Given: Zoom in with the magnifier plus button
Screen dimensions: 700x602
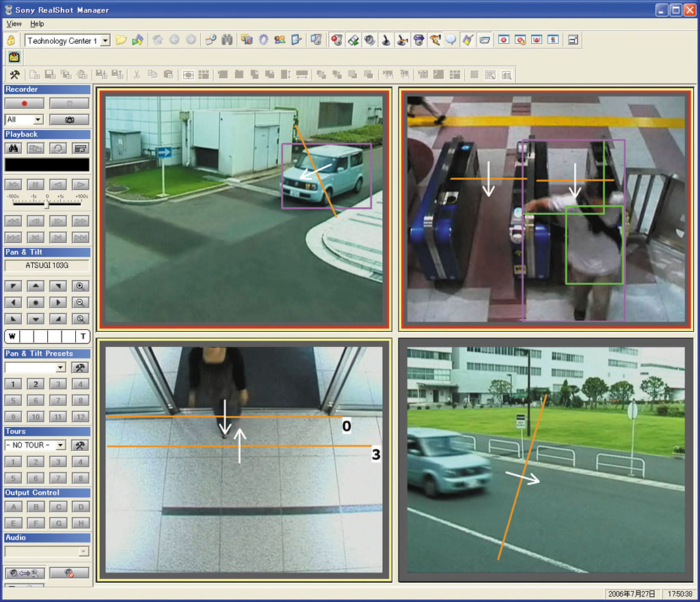Looking at the screenshot, I should coord(81,286).
